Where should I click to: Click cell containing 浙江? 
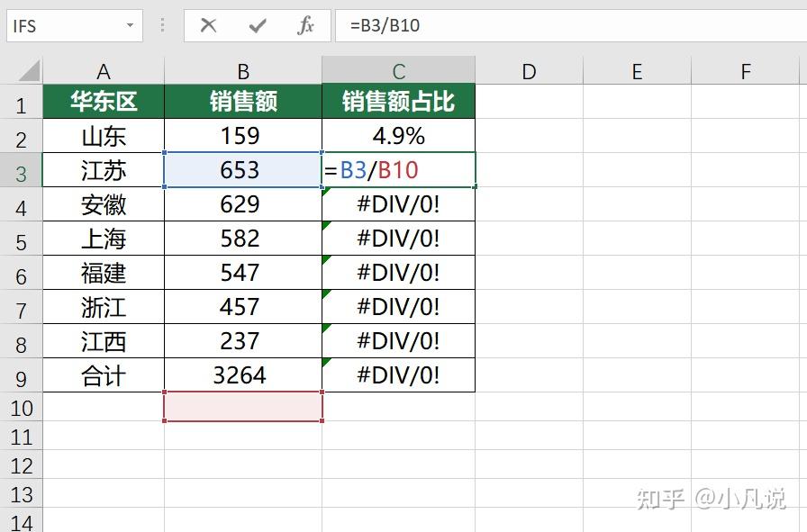coord(104,307)
